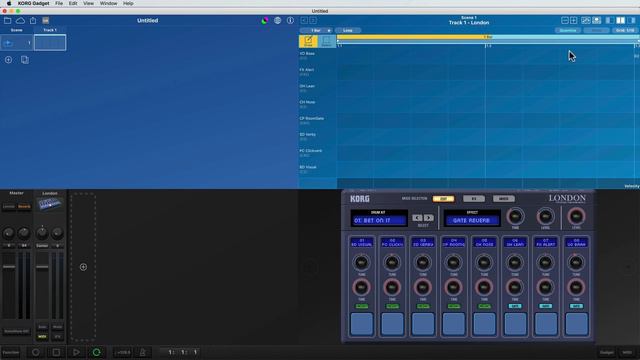Screen dimensions: 640x360
Task: Click the globe network icon
Action: [x=278, y=20]
